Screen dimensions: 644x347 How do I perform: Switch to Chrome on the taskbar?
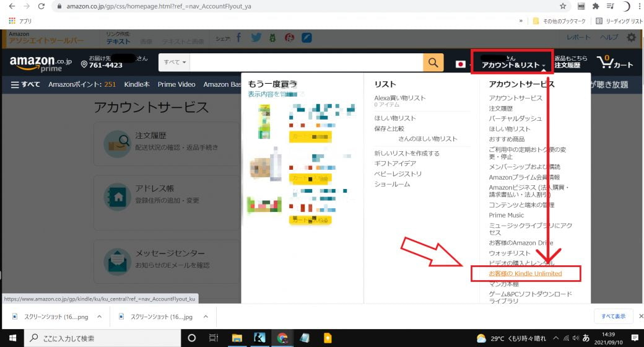(282, 338)
